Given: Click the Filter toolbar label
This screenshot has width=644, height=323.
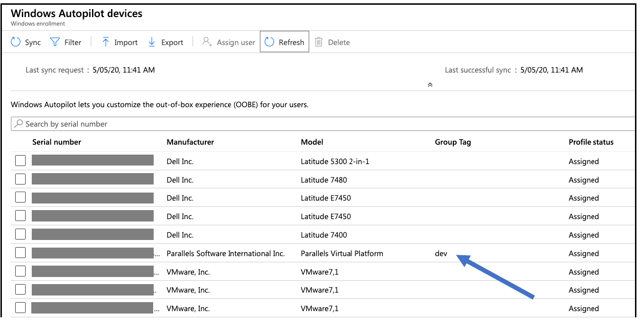Looking at the screenshot, I should pos(73,42).
